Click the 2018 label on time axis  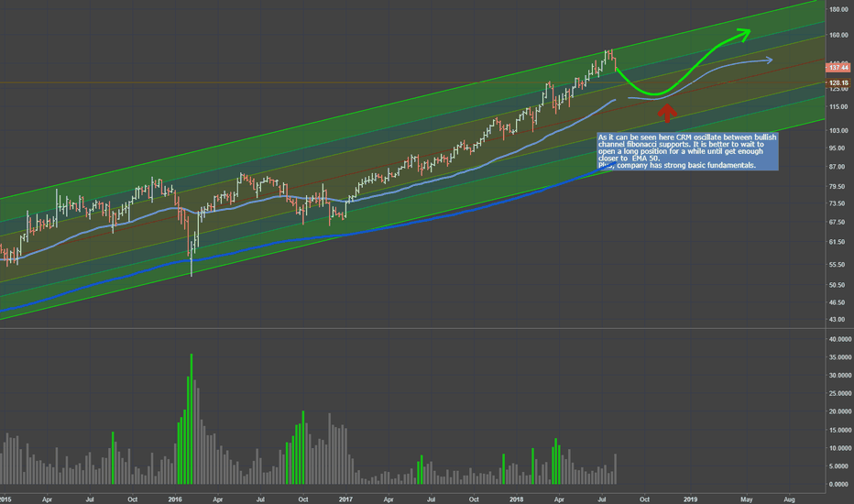pos(516,499)
